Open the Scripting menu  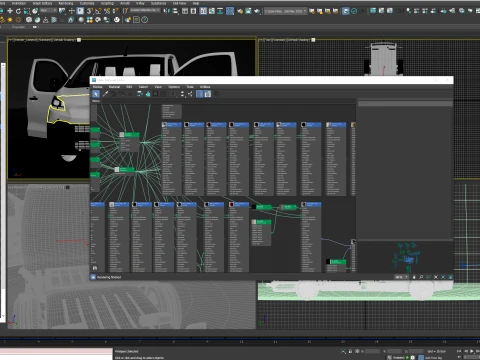click(107, 3)
